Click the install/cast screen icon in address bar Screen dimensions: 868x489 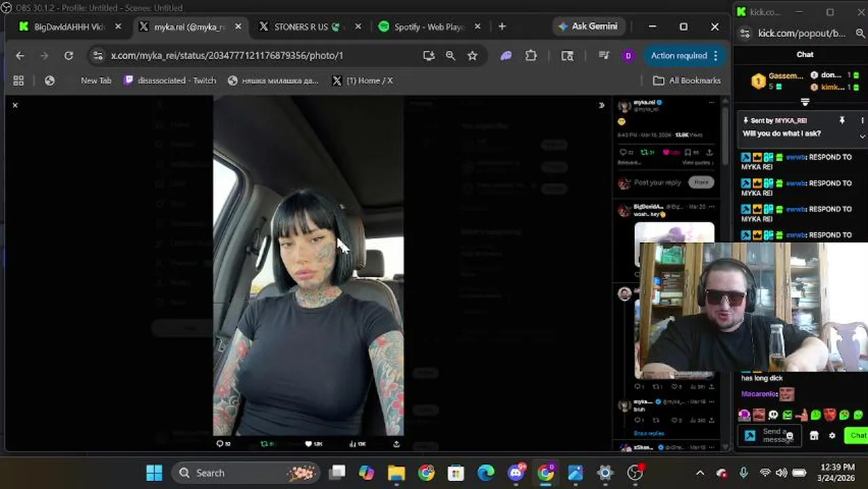pos(429,56)
